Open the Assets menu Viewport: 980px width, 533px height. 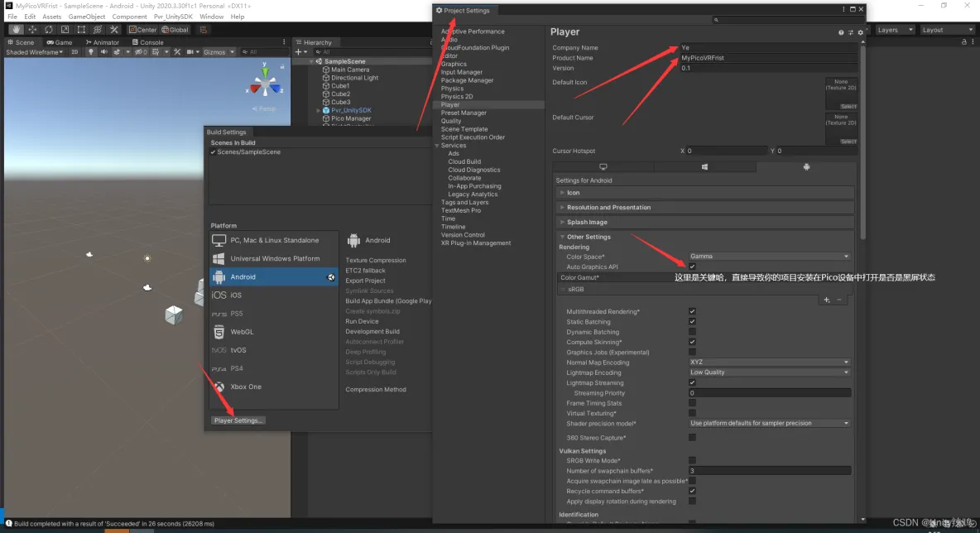coord(51,17)
